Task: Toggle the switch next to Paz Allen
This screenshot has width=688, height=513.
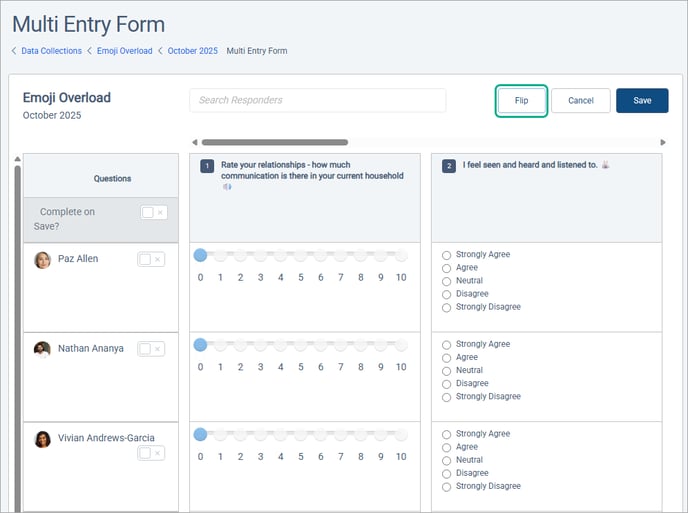Action: click(150, 259)
